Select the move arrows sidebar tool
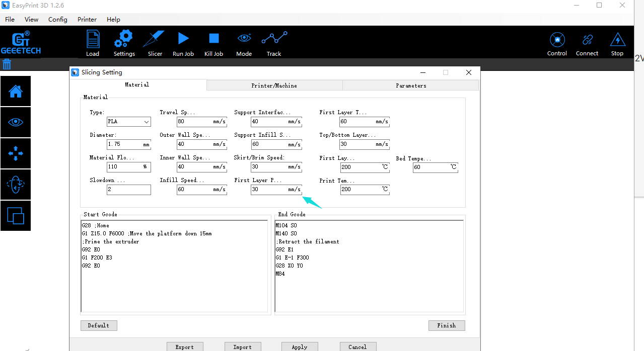The width and height of the screenshot is (644, 351). pos(16,153)
